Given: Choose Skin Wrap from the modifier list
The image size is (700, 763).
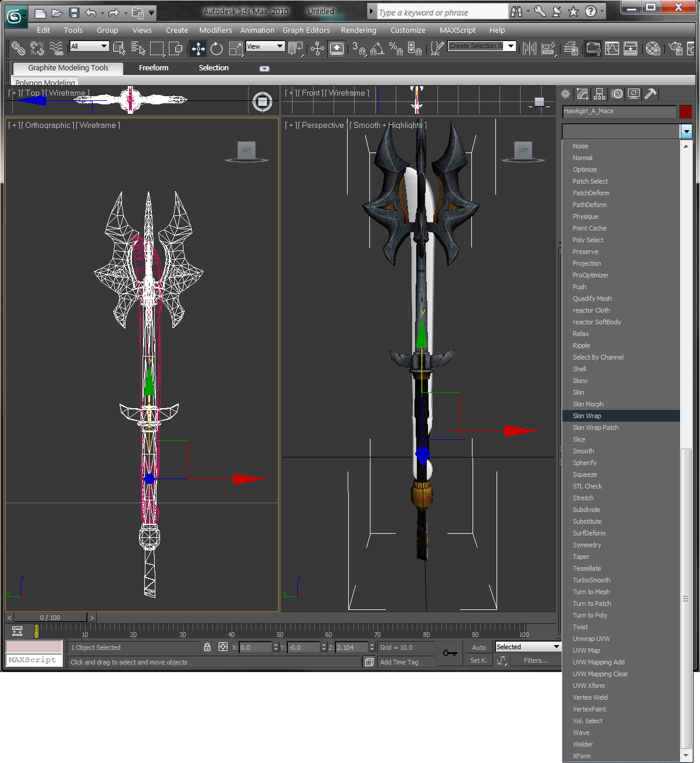Looking at the screenshot, I should pyautogui.click(x=587, y=416).
